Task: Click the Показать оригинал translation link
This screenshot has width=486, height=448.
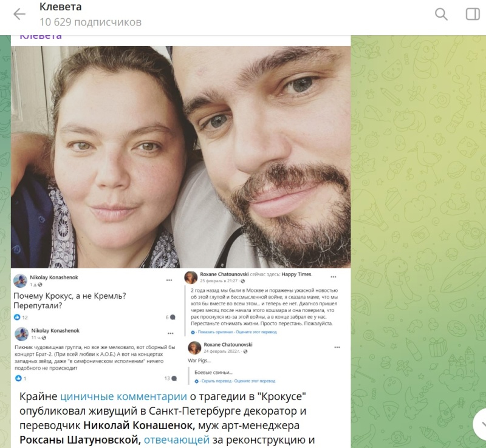Action: [215, 332]
